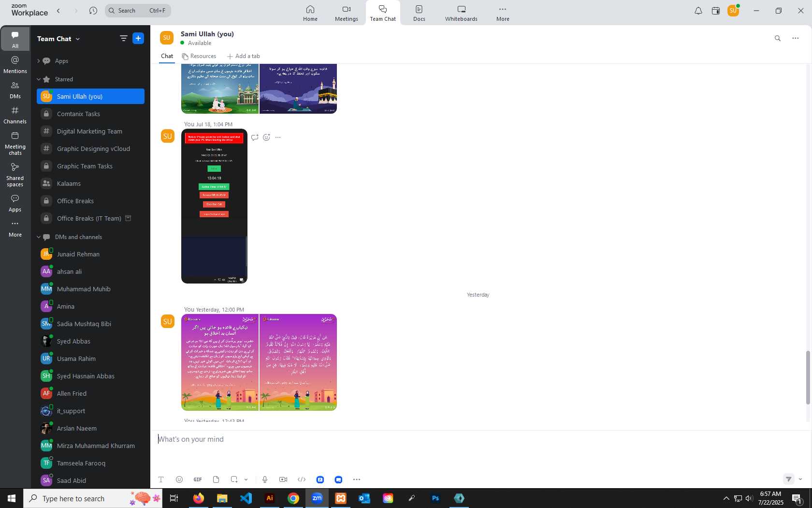
Task: Open Comtanix Tasks channel
Action: (x=90, y=114)
